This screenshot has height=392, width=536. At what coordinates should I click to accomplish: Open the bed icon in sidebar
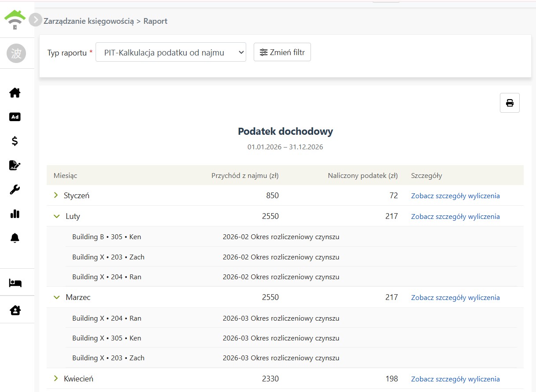[x=15, y=283]
